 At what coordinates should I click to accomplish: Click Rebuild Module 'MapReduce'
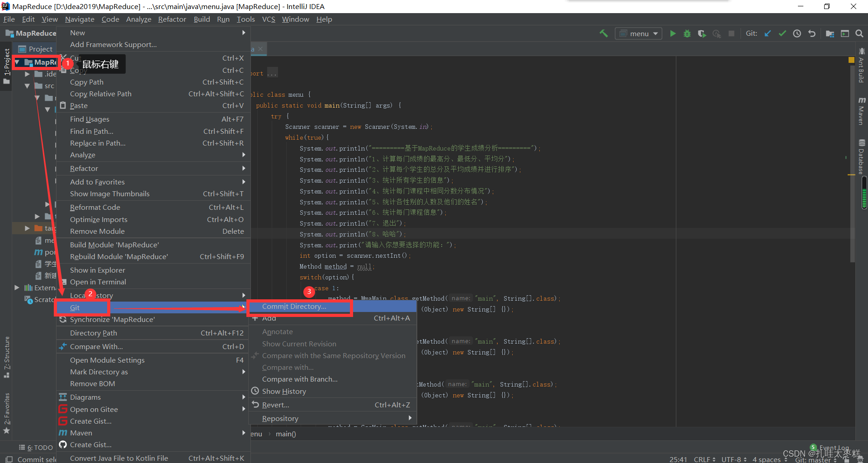coord(154,256)
